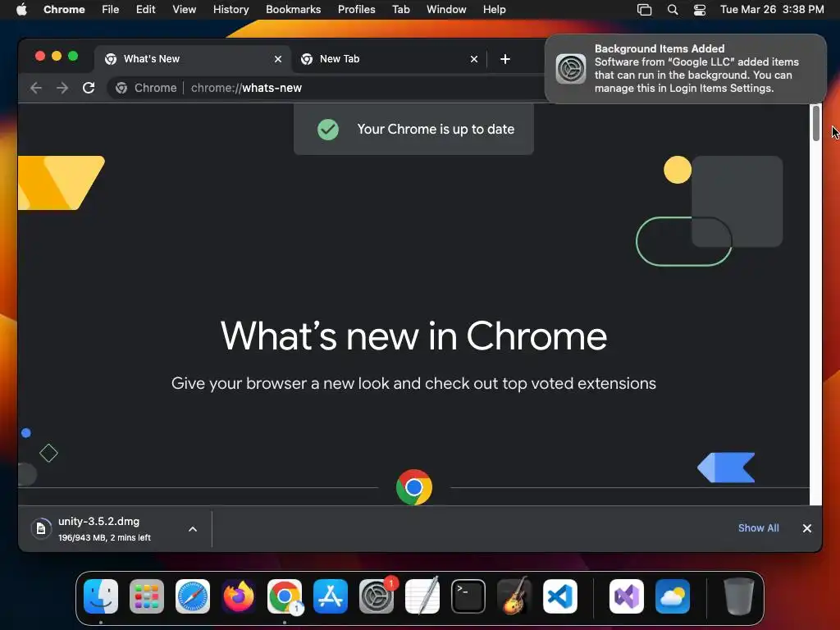
Task: Launch Firefox from the dock
Action: pyautogui.click(x=239, y=596)
